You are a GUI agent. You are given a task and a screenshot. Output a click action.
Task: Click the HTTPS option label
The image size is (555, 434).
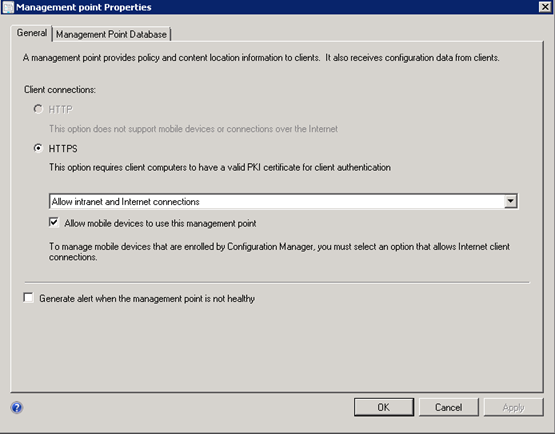(63, 149)
